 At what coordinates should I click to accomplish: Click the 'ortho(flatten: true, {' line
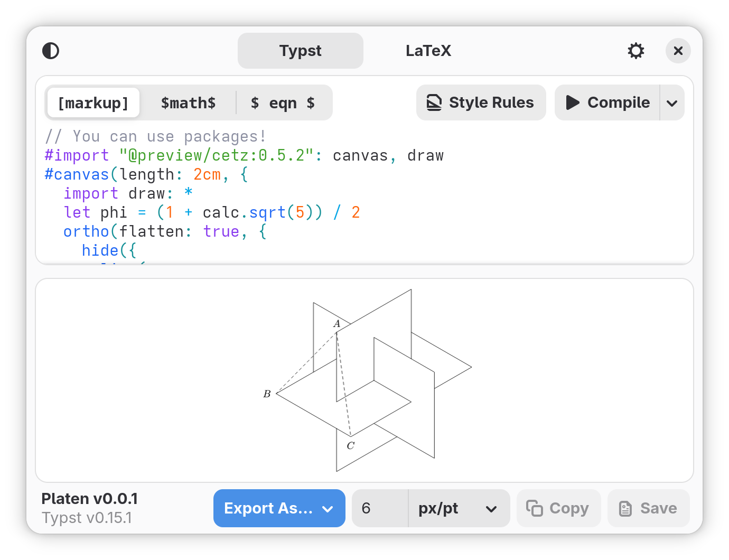pyautogui.click(x=165, y=231)
